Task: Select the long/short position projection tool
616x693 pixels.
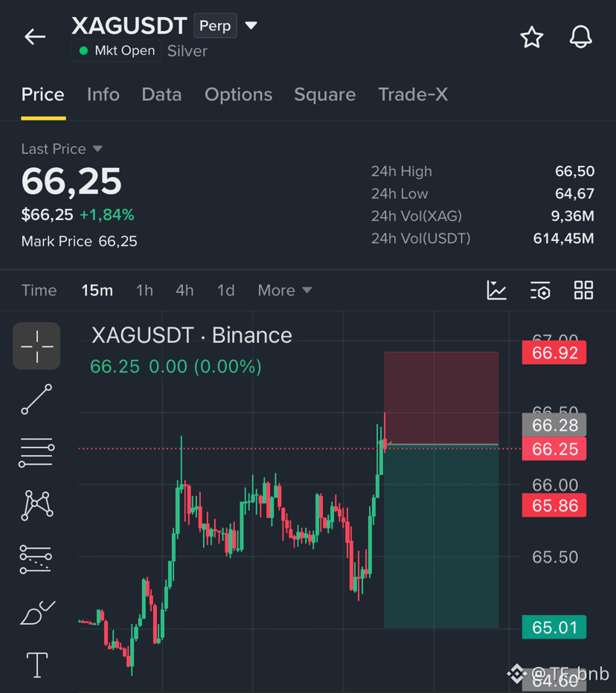Action: tap(36, 558)
